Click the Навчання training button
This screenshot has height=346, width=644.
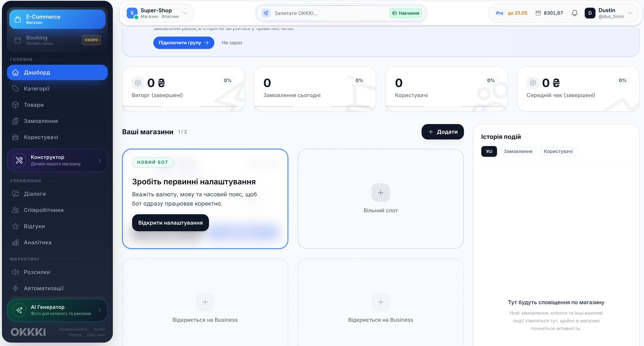pyautogui.click(x=406, y=13)
